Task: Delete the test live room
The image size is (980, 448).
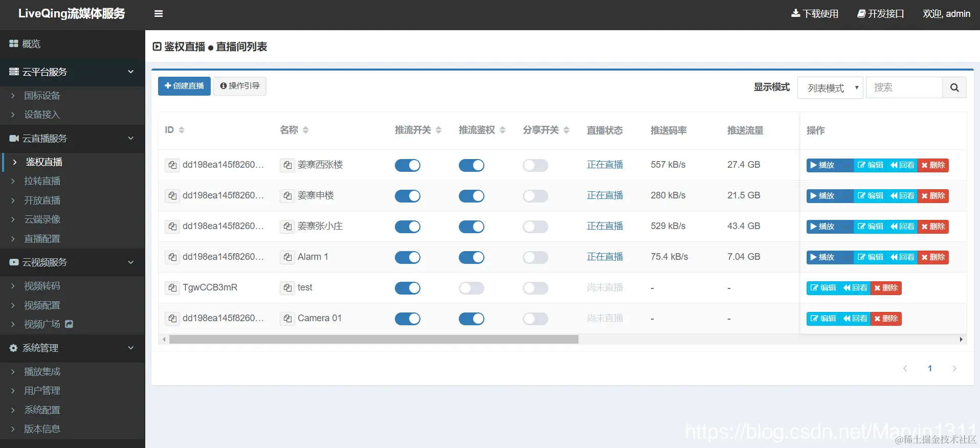Action: click(x=886, y=288)
